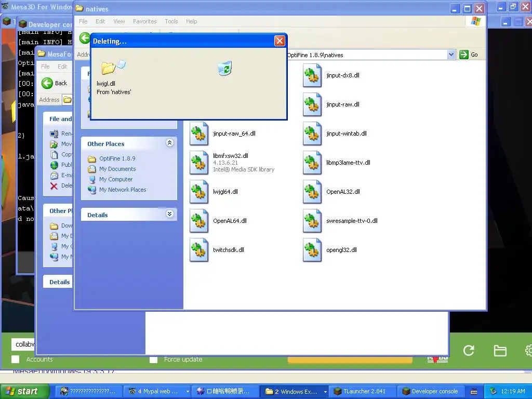Switch to TLauncher 2.841 taskbar button
The width and height of the screenshot is (532, 399).
362,392
